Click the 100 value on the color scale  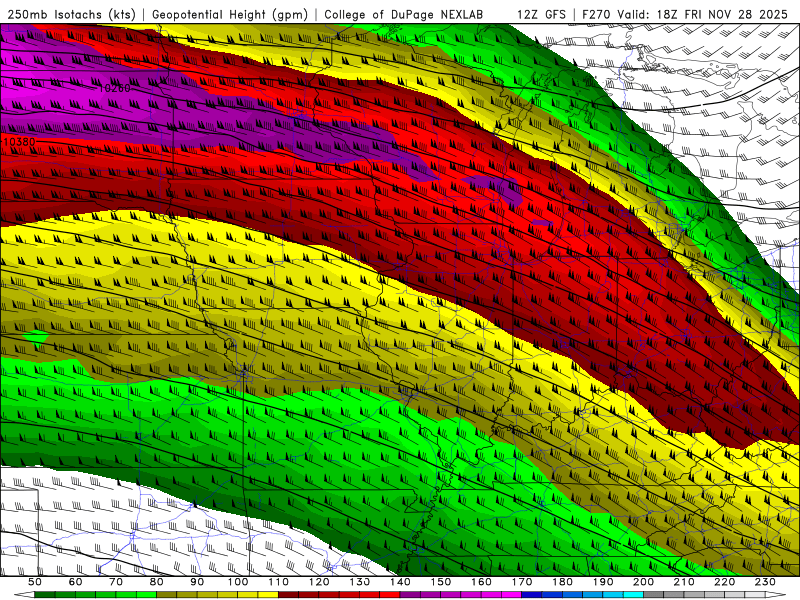pyautogui.click(x=238, y=582)
